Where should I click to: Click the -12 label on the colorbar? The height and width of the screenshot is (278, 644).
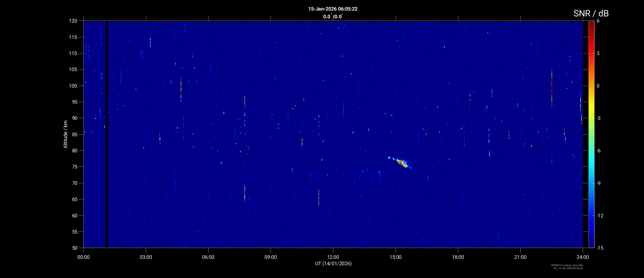click(x=600, y=216)
